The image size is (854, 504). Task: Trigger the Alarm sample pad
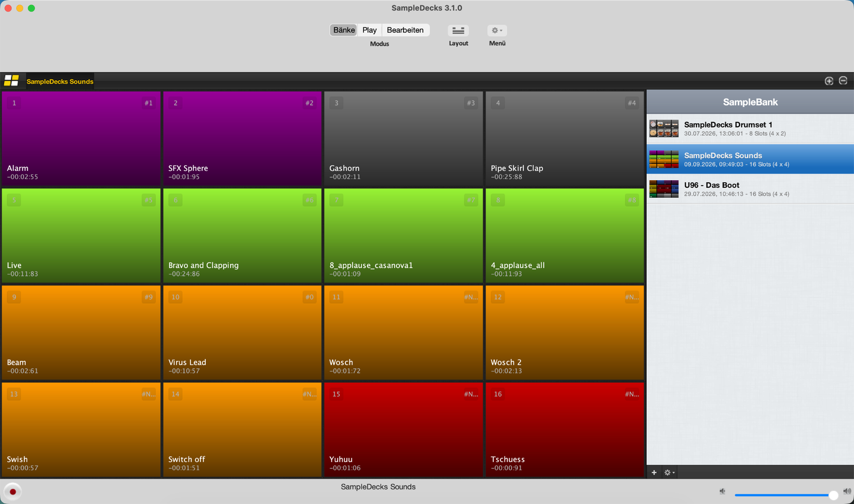click(81, 138)
